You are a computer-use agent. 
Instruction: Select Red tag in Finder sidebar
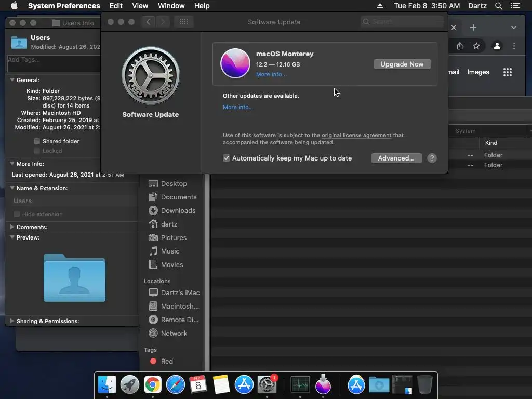162,362
